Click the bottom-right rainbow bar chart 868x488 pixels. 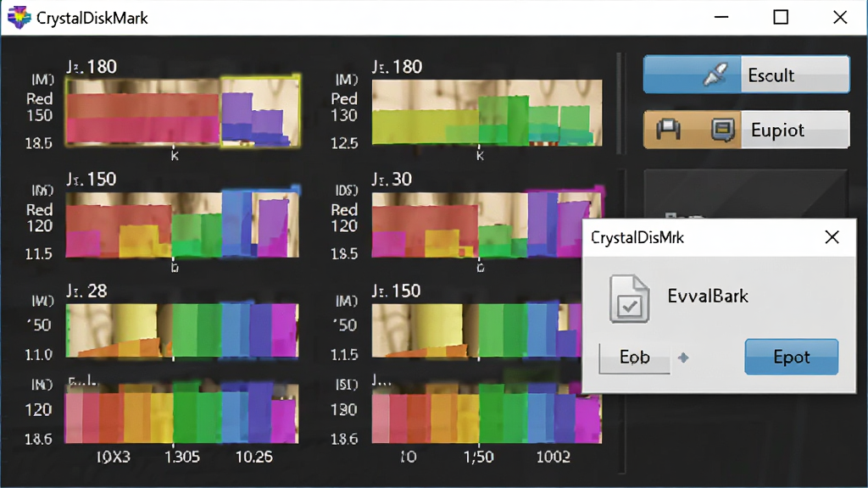tap(486, 415)
